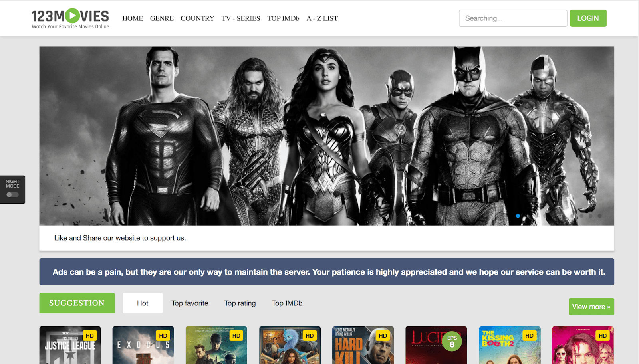Click the HD badge on Justice League
The width and height of the screenshot is (639, 364).
(x=90, y=336)
